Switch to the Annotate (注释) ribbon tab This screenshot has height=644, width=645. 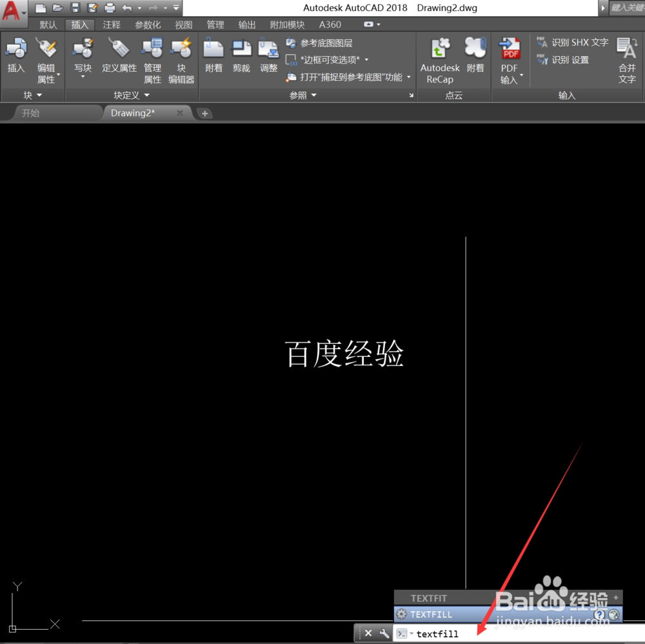pyautogui.click(x=112, y=25)
